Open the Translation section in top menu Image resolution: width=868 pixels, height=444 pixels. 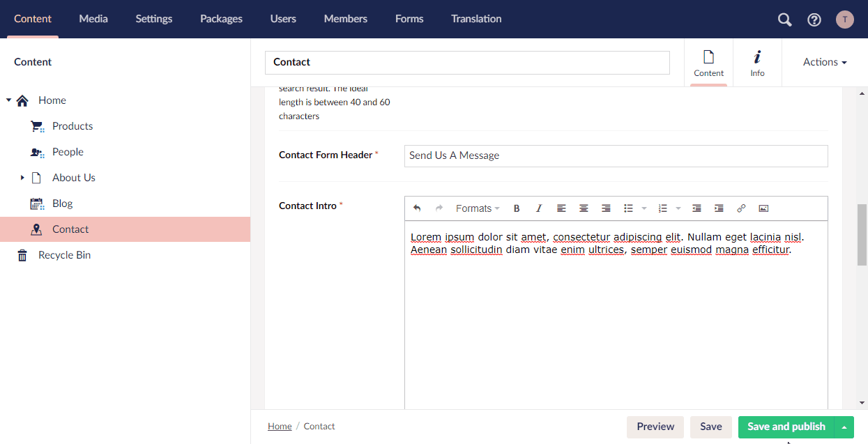(476, 19)
